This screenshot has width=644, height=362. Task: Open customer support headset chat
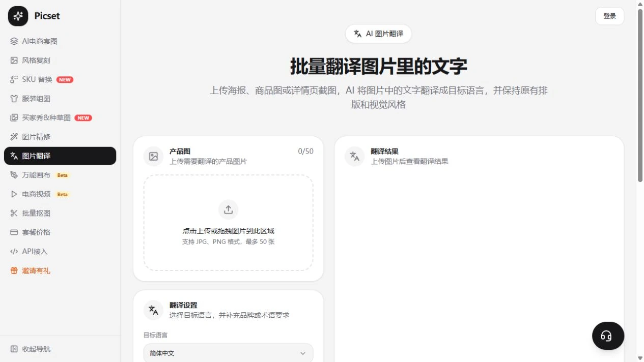point(608,336)
